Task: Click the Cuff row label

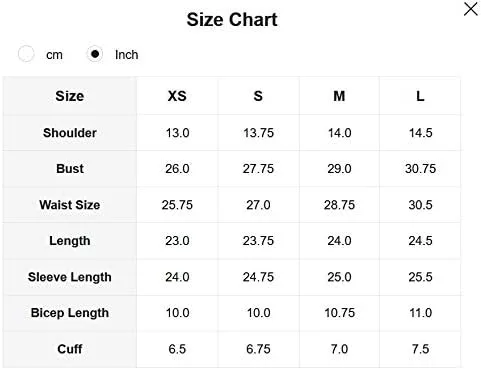Action: [70, 349]
